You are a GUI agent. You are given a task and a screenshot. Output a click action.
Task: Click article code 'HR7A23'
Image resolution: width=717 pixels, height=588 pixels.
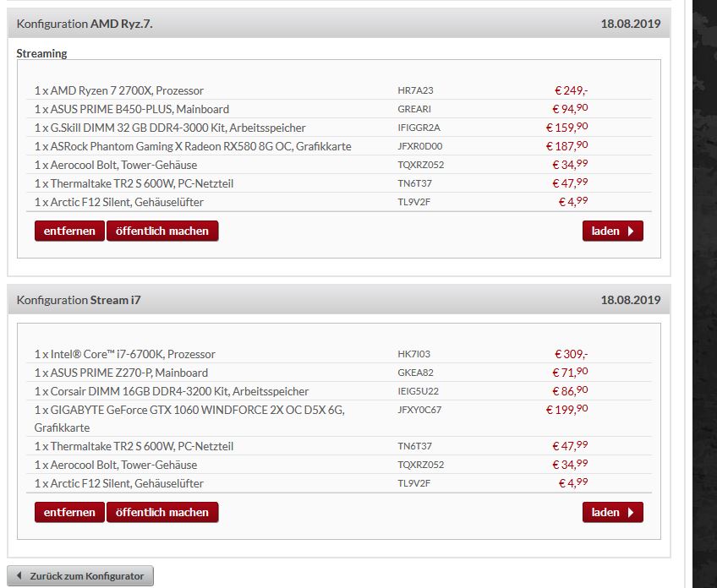[415, 90]
